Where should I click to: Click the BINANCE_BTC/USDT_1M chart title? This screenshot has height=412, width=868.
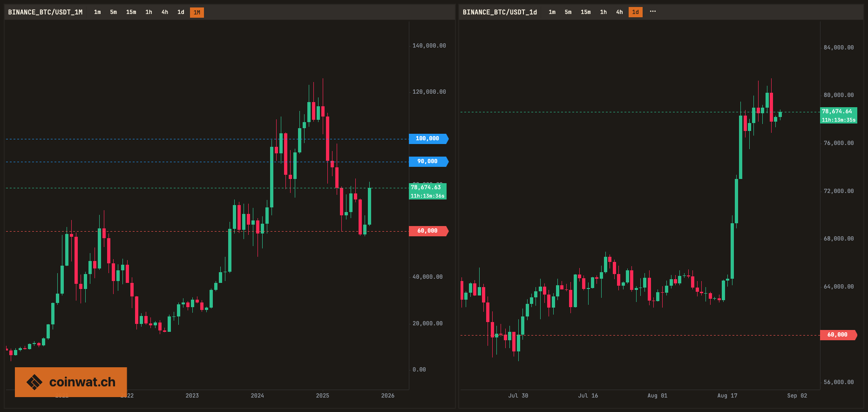(x=45, y=12)
